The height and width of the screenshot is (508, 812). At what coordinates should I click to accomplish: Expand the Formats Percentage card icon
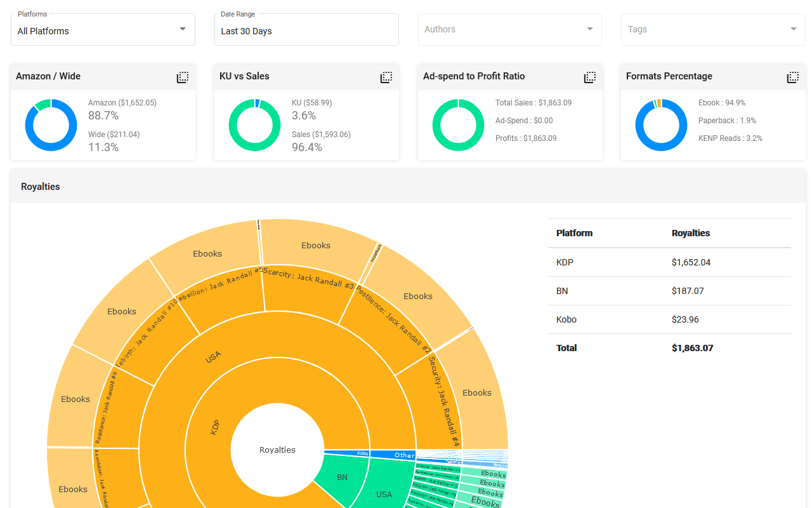(x=792, y=77)
